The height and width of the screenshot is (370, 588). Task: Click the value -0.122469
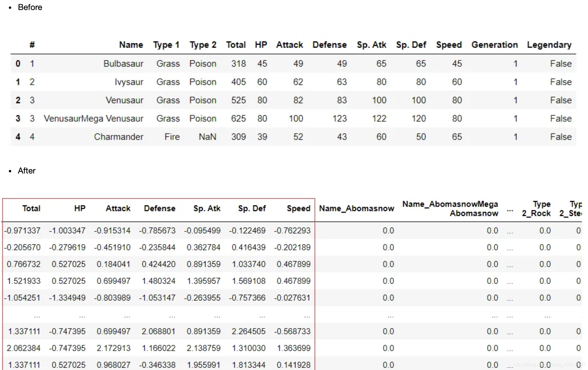click(247, 230)
